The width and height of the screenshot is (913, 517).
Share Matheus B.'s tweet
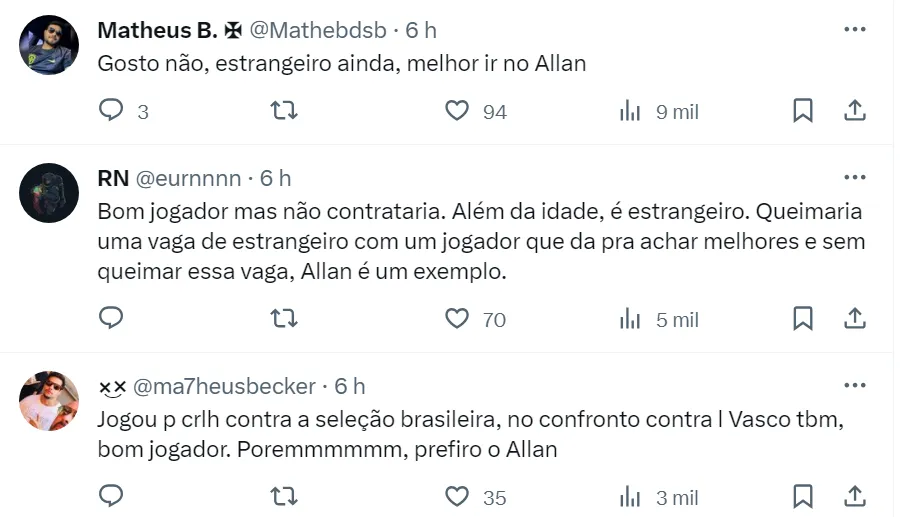pyautogui.click(x=855, y=111)
